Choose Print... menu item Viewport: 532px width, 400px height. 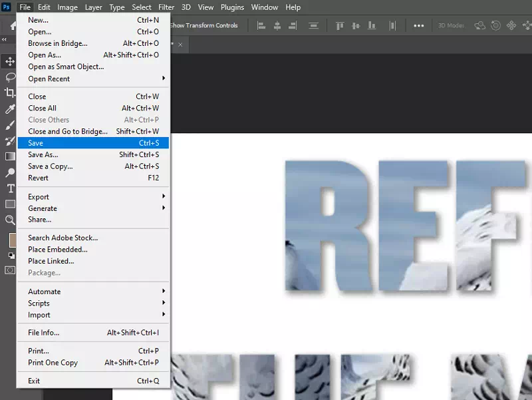93,351
